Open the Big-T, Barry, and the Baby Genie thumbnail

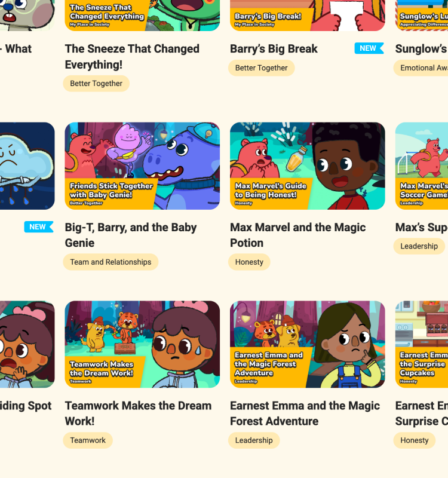pyautogui.click(x=142, y=166)
